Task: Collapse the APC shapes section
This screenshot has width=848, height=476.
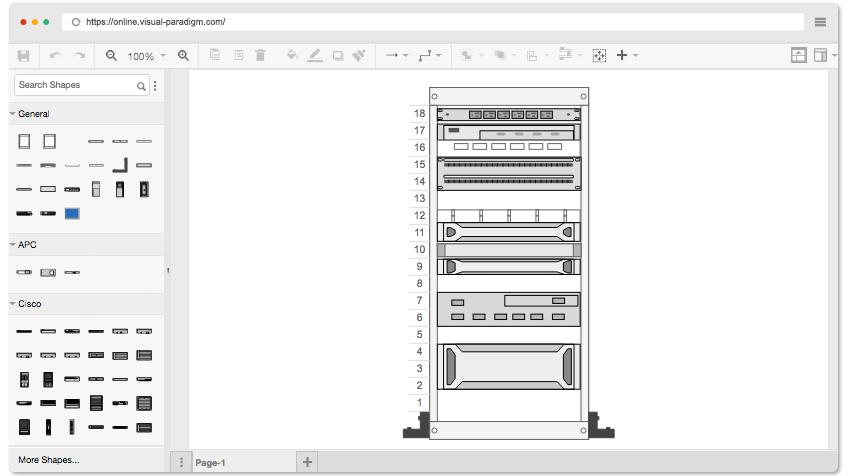Action: [13, 244]
